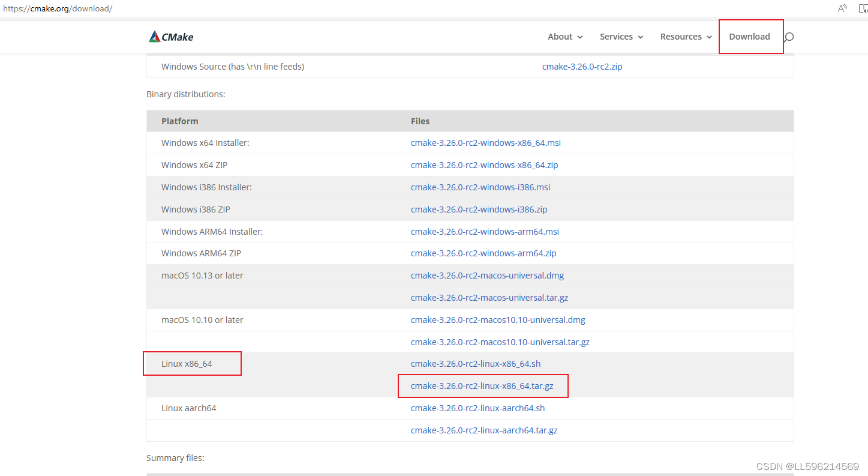Screen dimensions: 868x476
Task: Download cmake-3.26.0-rc2-windows-i386.zip
Action: [x=479, y=209]
